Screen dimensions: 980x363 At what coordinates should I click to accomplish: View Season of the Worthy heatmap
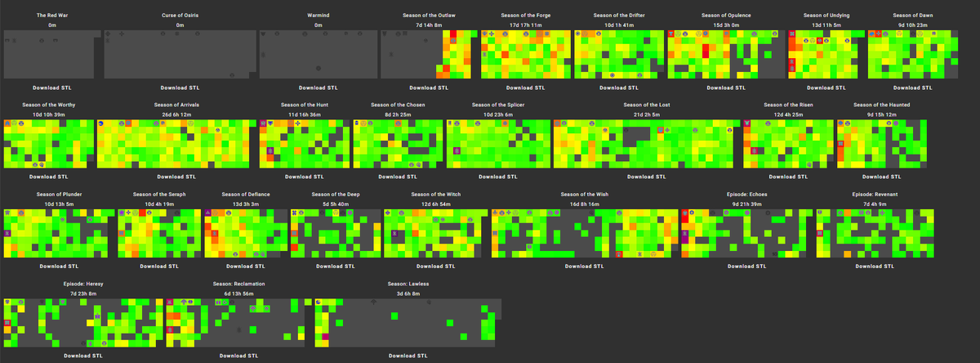49,143
